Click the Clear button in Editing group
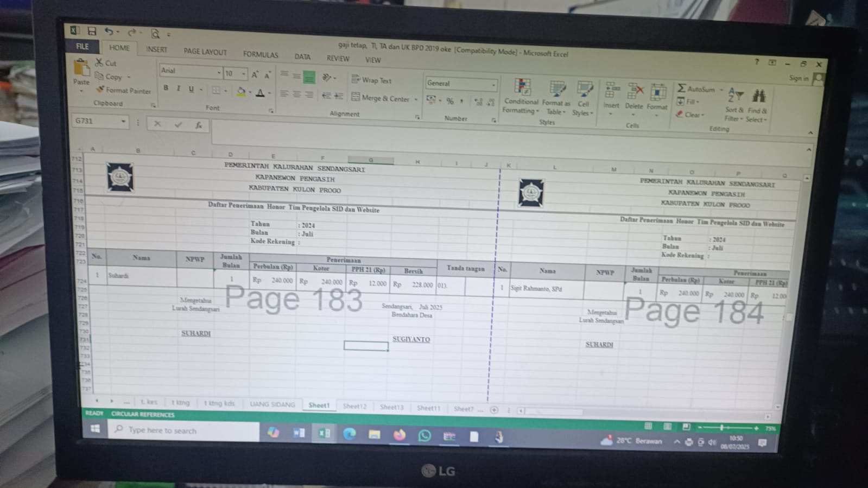Viewport: 868px width, 488px height. 690,115
